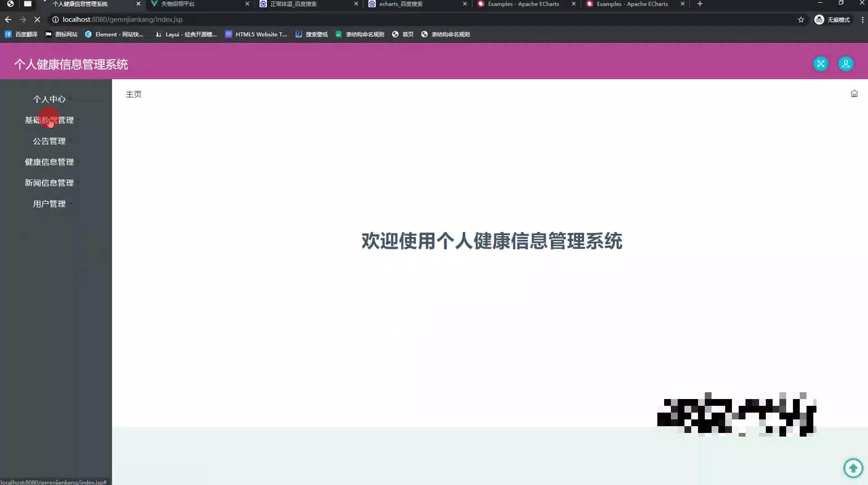Open the Element - 网站快 bookmark

(114, 34)
